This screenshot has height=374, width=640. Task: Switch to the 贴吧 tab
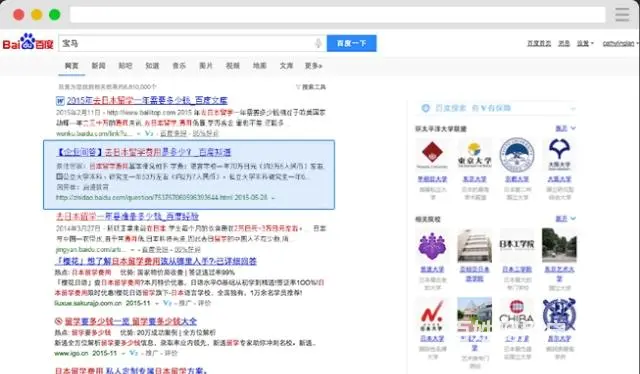(125, 66)
